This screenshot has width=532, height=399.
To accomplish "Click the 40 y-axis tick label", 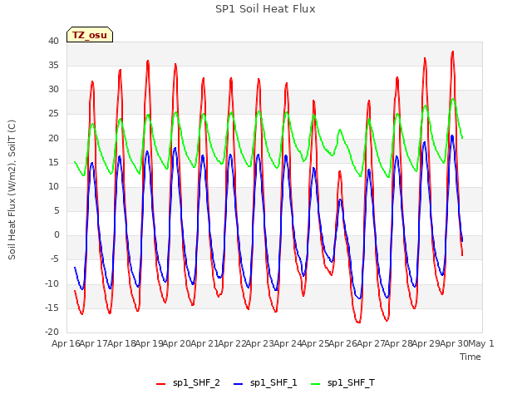I will point(53,41).
